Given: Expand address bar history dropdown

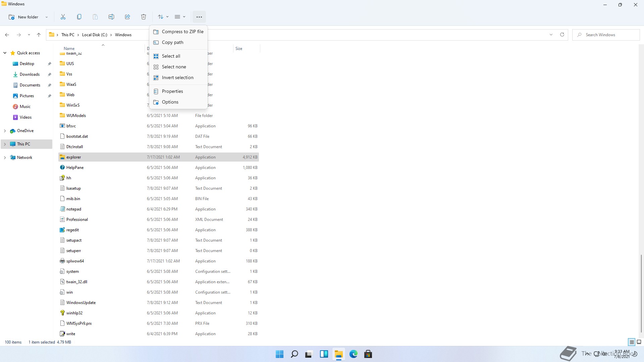Looking at the screenshot, I should (551, 35).
